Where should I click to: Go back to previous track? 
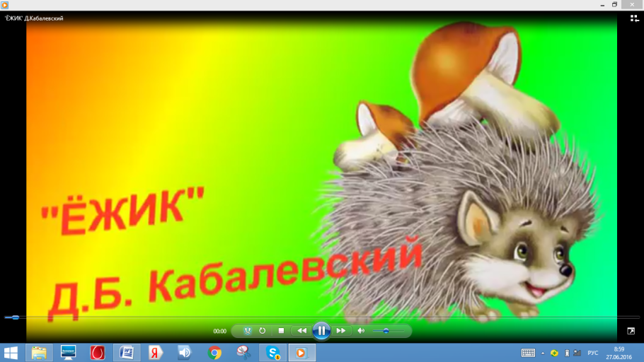coord(302,331)
